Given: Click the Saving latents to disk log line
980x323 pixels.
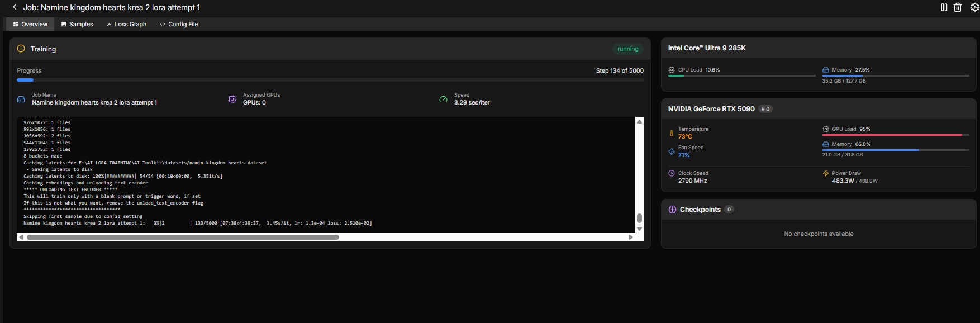Looking at the screenshot, I should pyautogui.click(x=60, y=169).
